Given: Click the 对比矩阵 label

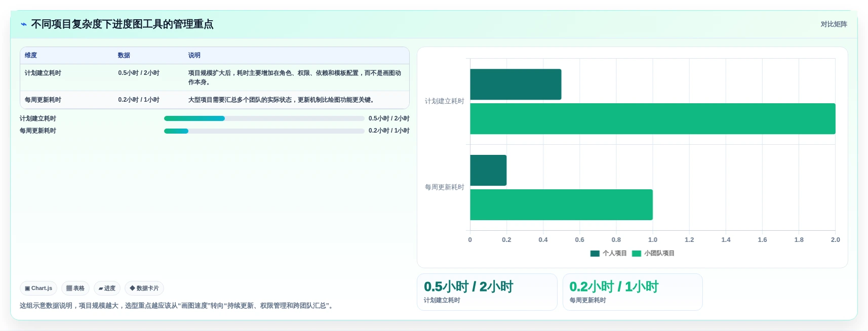Looking at the screenshot, I should pos(834,24).
